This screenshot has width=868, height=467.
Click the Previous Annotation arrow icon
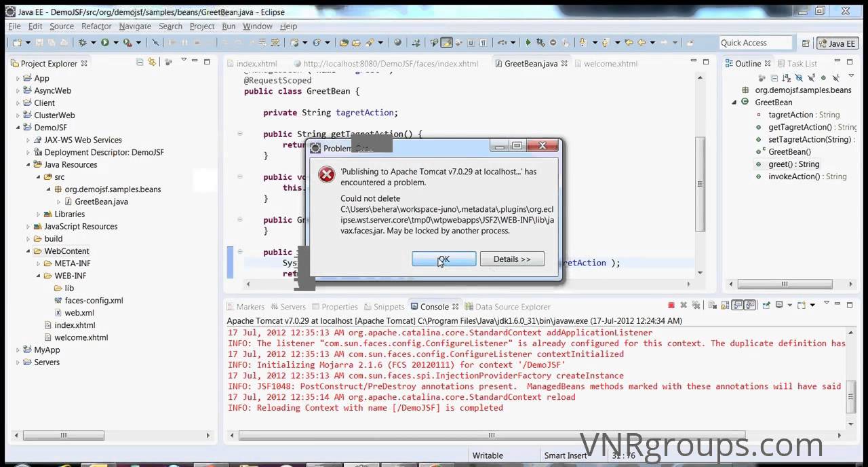[x=605, y=42]
